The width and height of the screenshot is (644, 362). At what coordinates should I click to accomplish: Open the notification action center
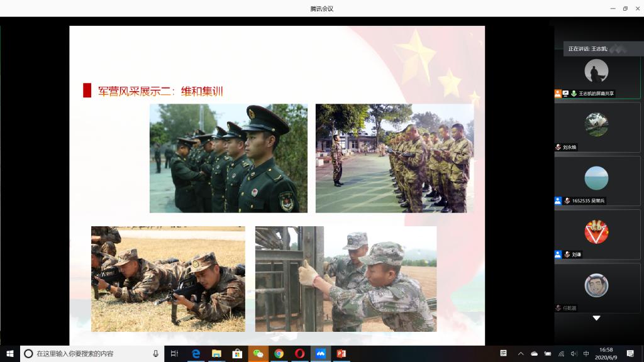click(x=630, y=354)
